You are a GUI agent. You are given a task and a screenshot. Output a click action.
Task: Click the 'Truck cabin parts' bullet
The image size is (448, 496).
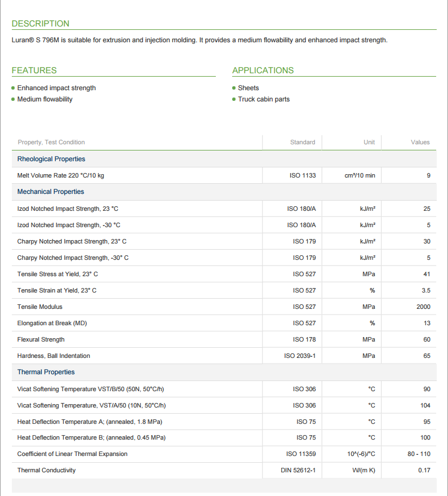(x=264, y=99)
